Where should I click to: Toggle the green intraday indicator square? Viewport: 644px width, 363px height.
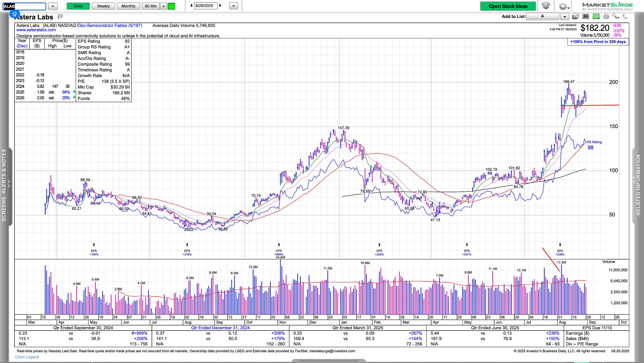pyautogui.click(x=171, y=6)
